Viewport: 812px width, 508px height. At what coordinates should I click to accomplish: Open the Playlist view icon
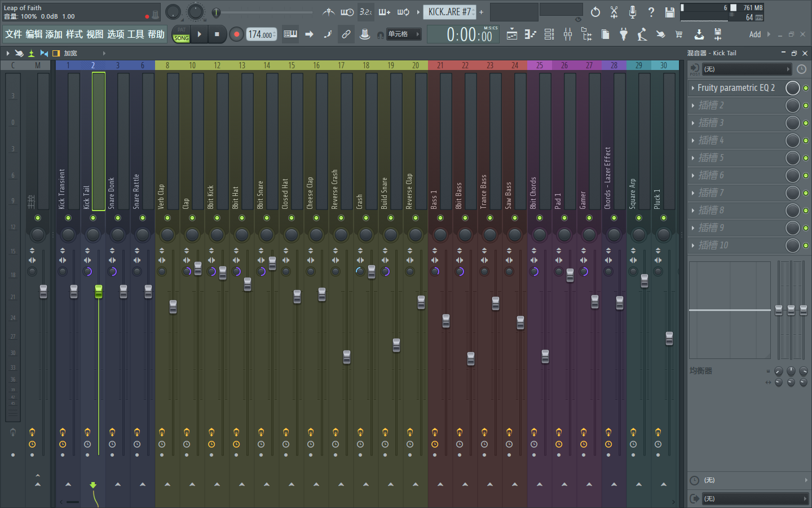[511, 34]
